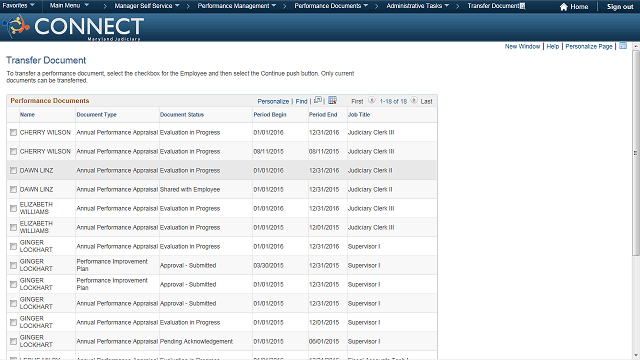Open grid in new window icon

[x=318, y=100]
